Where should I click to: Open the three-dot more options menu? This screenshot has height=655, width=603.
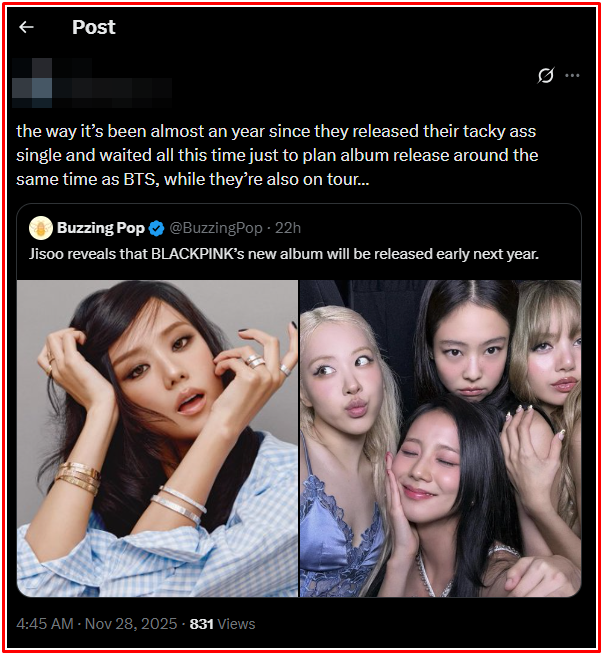[572, 75]
